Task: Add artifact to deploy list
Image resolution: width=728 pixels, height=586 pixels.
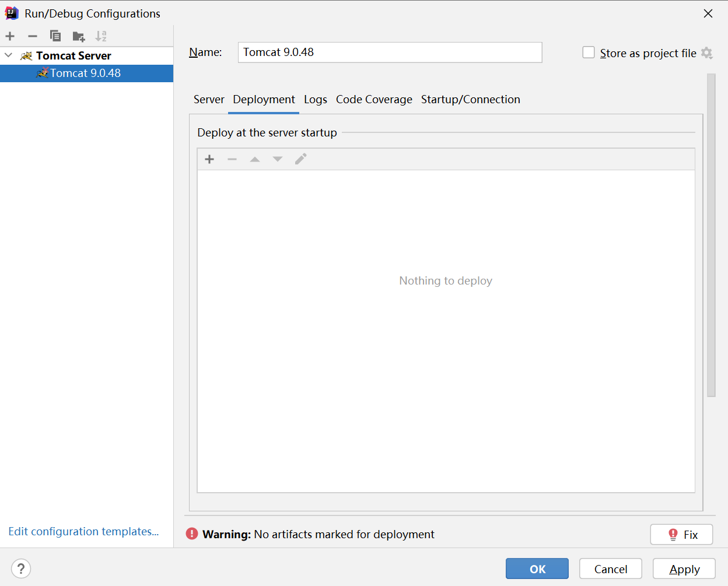Action: pos(209,159)
